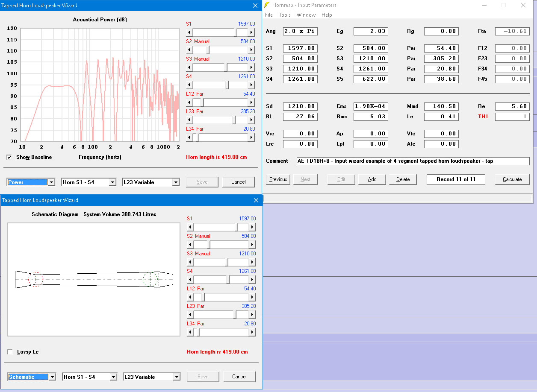Click L12 Par slider left arrow in Power wizard
Image resolution: width=537 pixels, height=392 pixels.
pyautogui.click(x=189, y=102)
